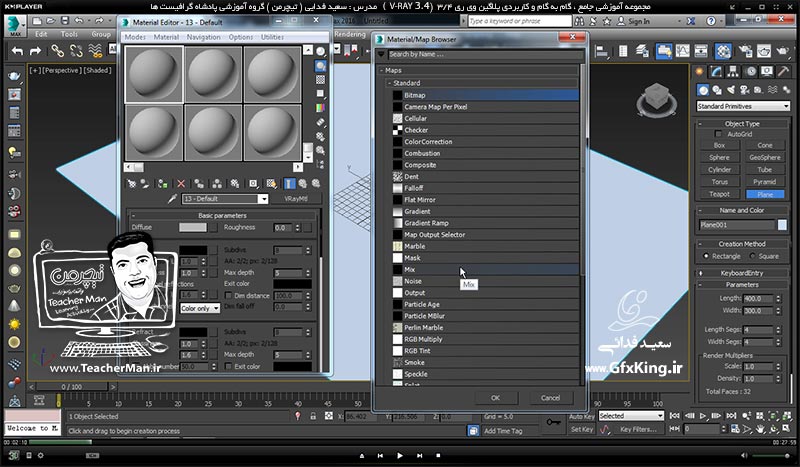The height and width of the screenshot is (467, 800).
Task: Toggle the Backlight icon in Material Editor
Action: [x=320, y=66]
